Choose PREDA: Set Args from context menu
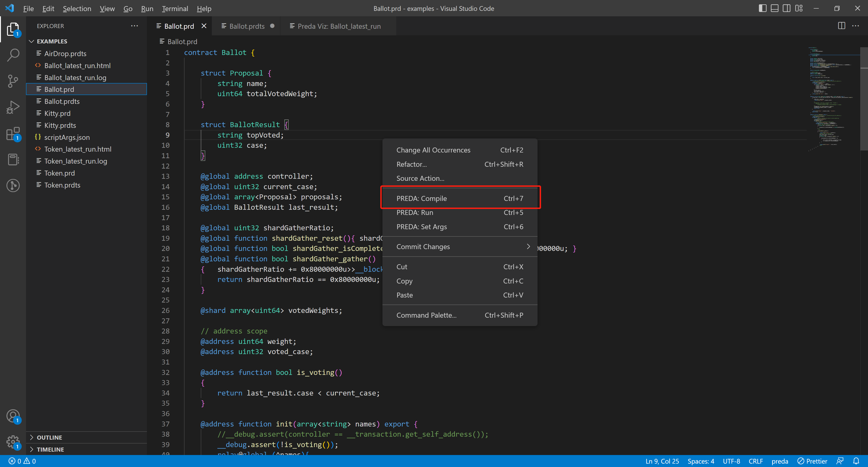 click(460, 226)
